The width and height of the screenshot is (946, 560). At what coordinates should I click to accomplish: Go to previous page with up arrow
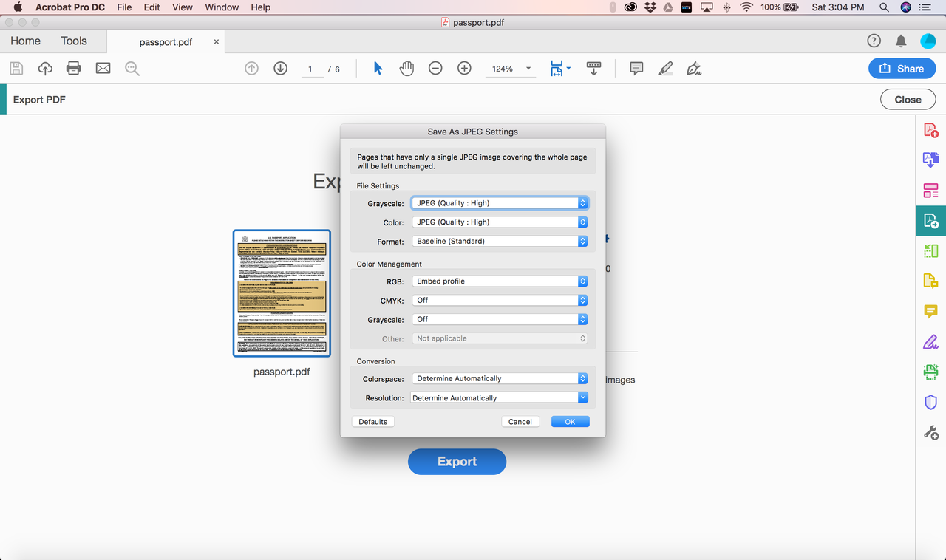click(x=251, y=69)
